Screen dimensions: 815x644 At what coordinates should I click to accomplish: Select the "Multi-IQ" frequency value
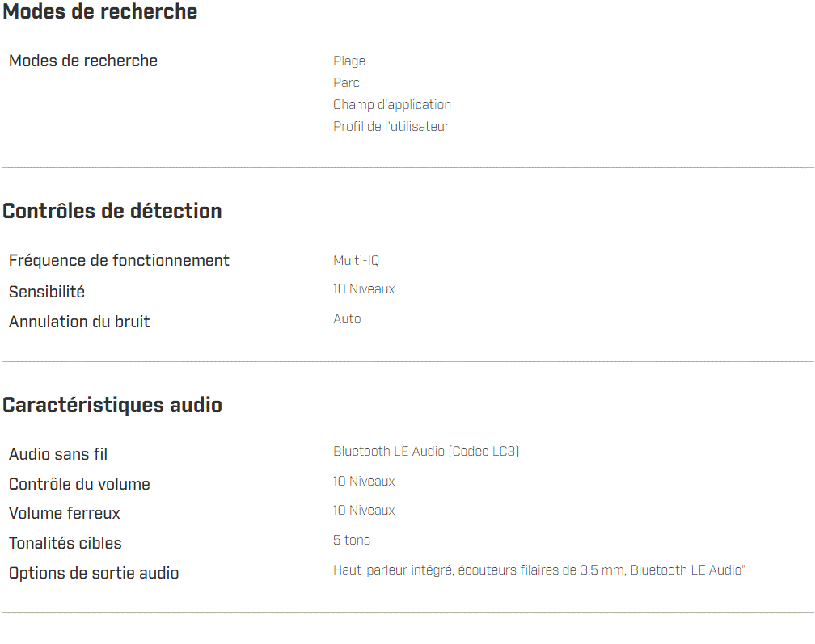pyautogui.click(x=356, y=261)
